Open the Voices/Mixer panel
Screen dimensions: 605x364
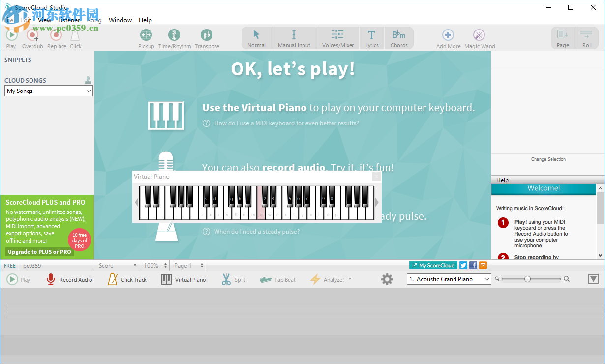pyautogui.click(x=337, y=38)
